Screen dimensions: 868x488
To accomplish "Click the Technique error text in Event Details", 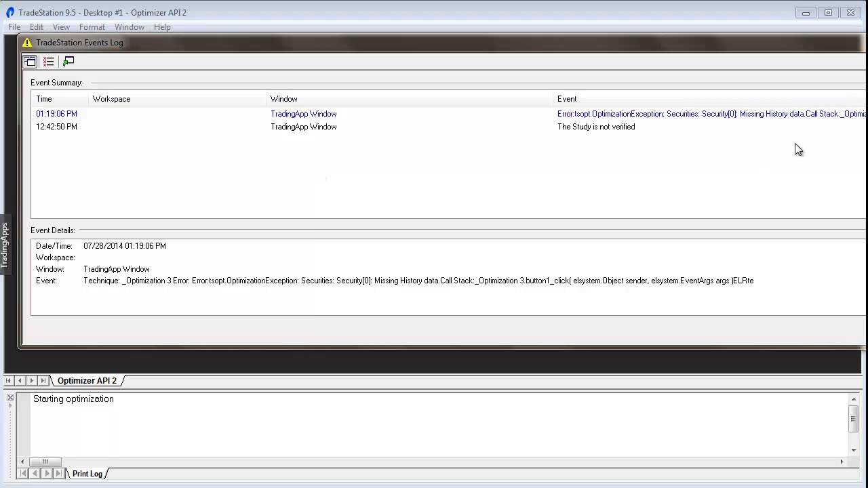I will click(x=418, y=281).
